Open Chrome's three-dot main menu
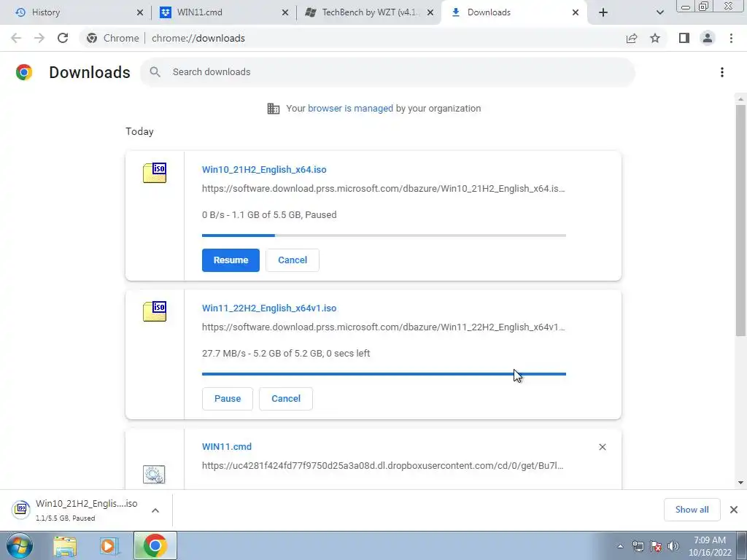The image size is (747, 560). point(731,38)
